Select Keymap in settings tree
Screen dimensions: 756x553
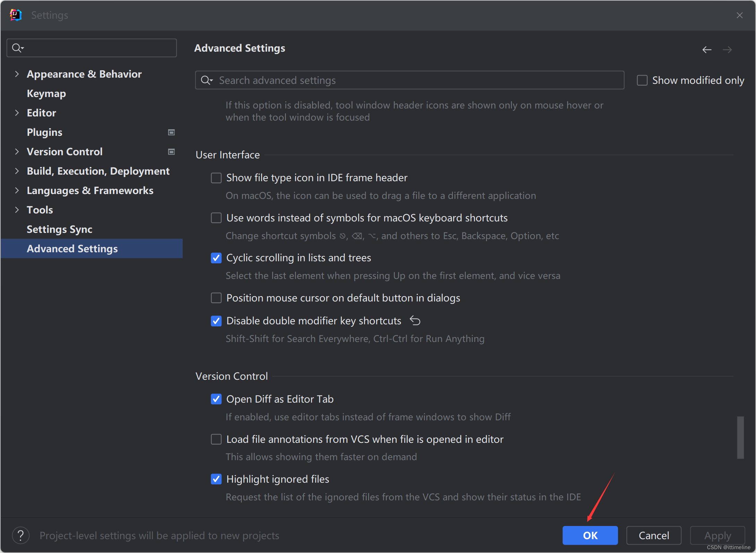point(46,94)
